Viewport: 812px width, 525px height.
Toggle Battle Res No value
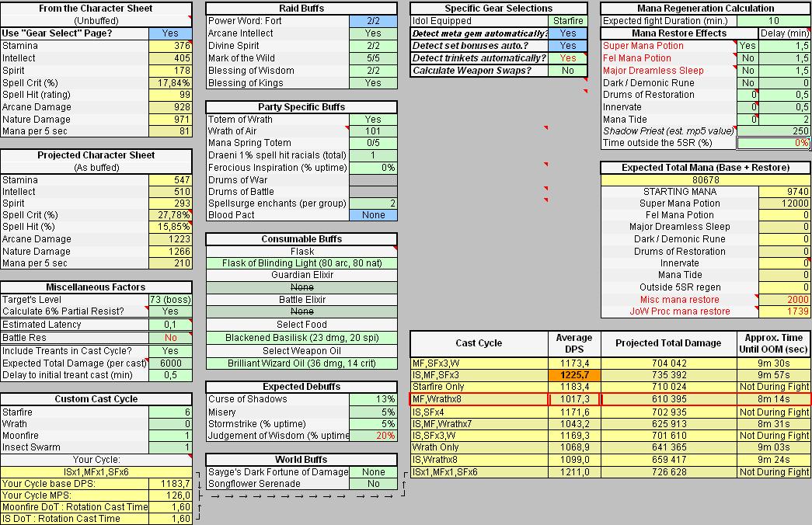point(170,338)
